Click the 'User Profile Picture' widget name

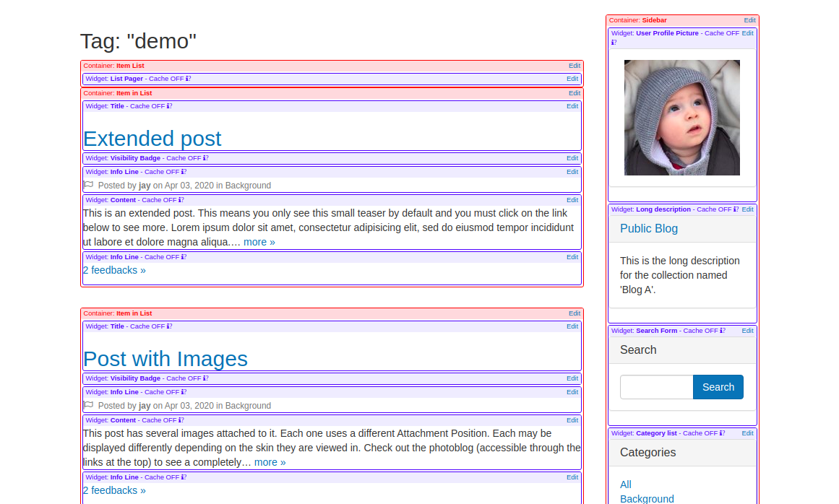tap(667, 33)
